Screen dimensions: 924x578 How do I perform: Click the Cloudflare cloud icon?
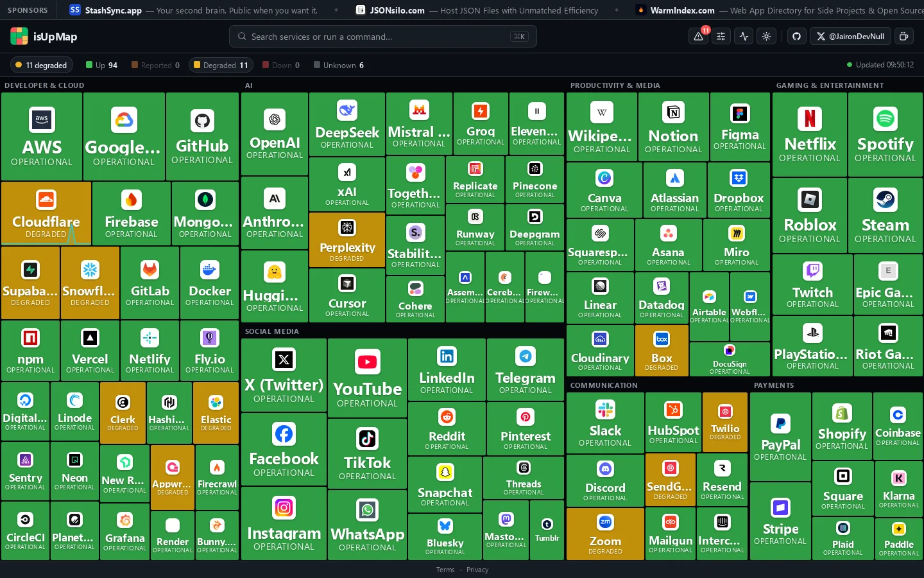(46, 200)
